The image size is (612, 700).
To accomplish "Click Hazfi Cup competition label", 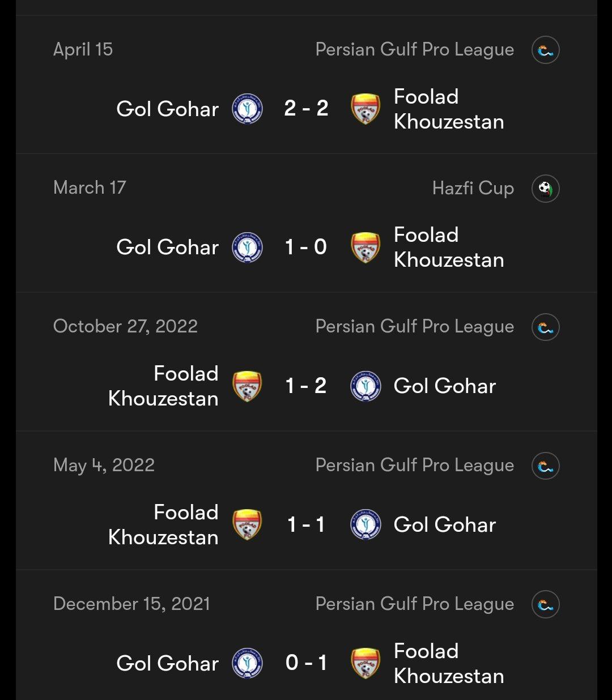I will click(473, 188).
